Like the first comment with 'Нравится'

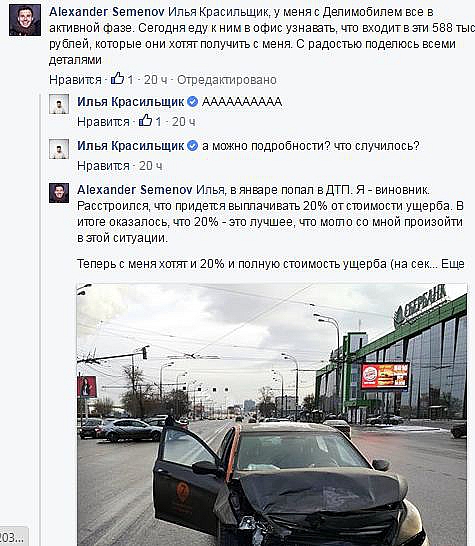[75, 80]
